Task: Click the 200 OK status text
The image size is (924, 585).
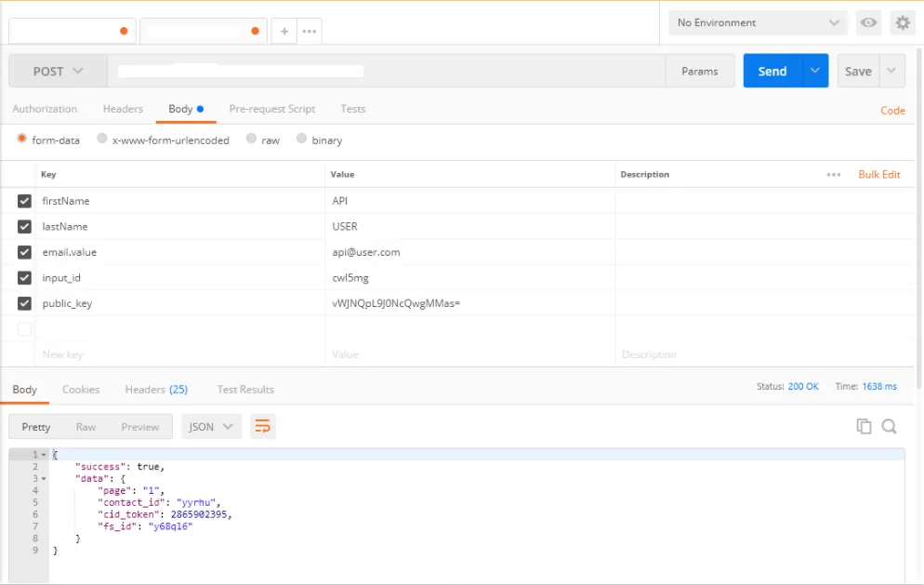Action: (x=803, y=386)
